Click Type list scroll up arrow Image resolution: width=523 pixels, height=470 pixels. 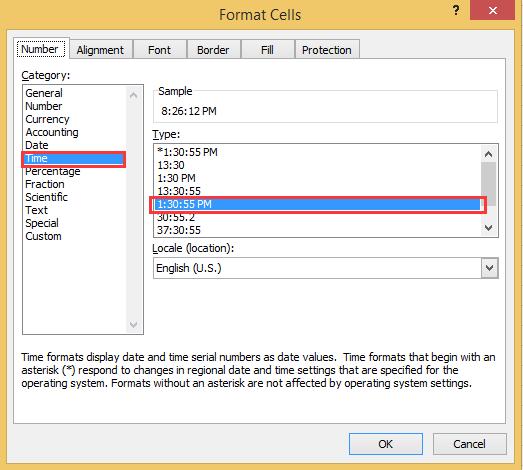pyautogui.click(x=489, y=154)
